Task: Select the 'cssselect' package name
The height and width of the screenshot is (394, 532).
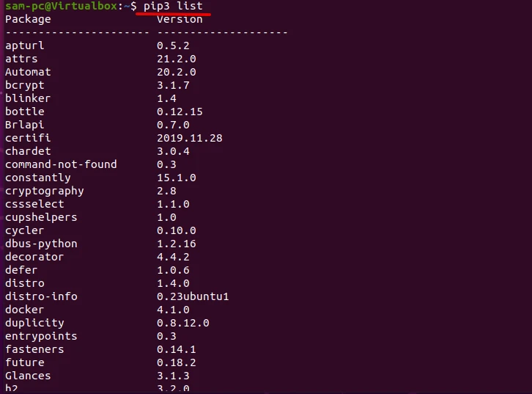Action: 34,204
